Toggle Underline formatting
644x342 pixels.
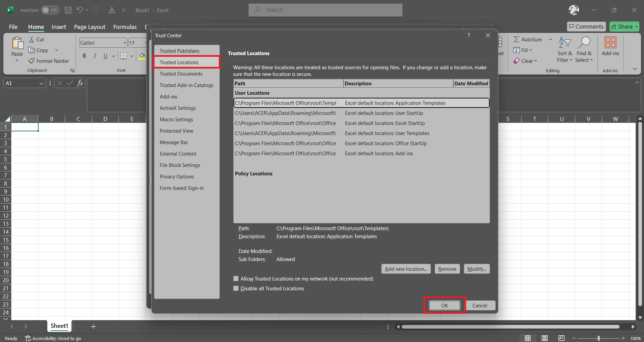coord(105,56)
